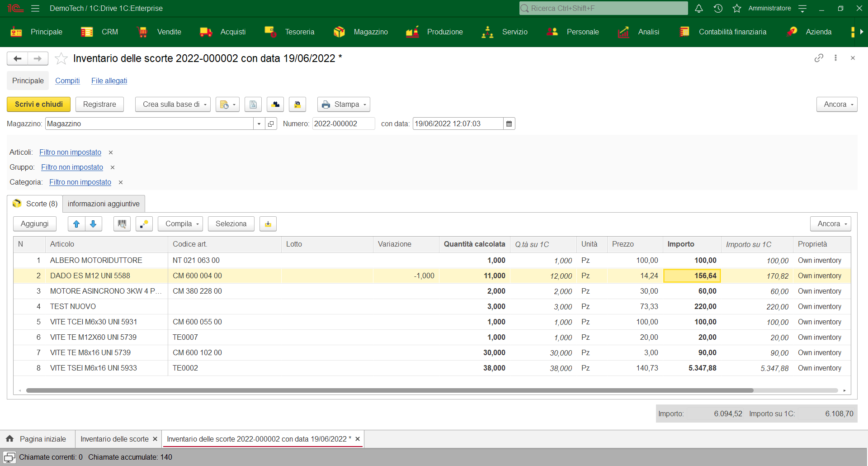Select the ALBERO MOTORIDUTTORE row
The height and width of the screenshot is (466, 868).
(432, 261)
